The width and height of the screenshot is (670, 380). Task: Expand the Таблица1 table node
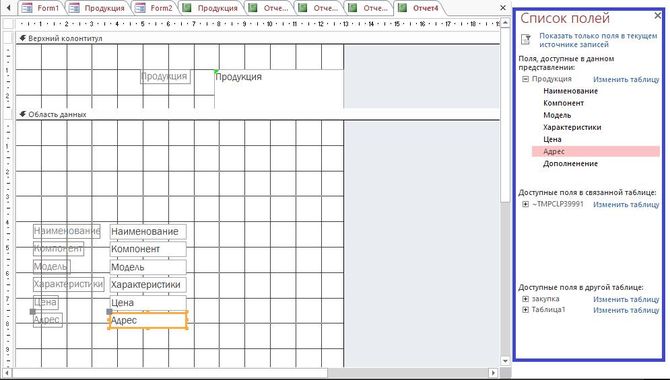(526, 310)
